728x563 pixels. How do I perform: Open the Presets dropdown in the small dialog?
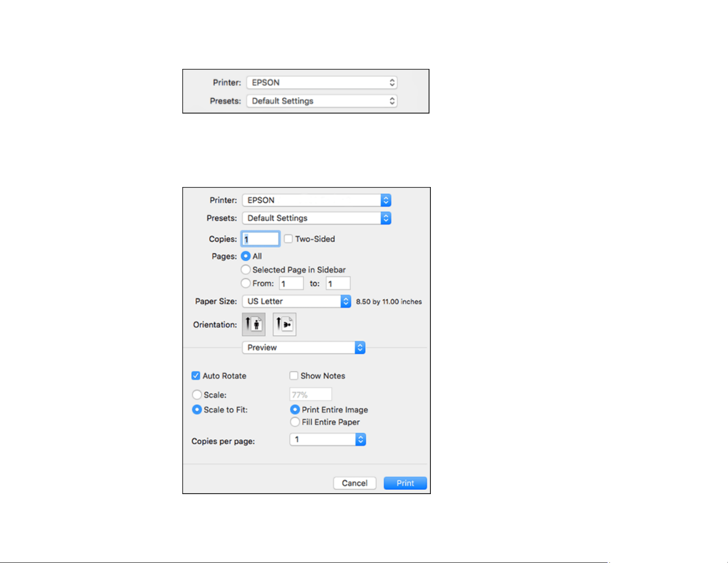[x=322, y=101]
